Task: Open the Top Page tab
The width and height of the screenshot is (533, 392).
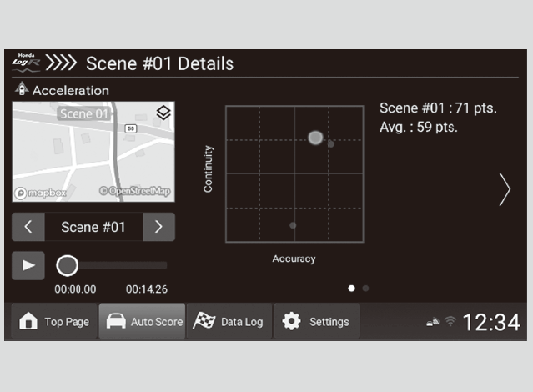Action: 53,322
